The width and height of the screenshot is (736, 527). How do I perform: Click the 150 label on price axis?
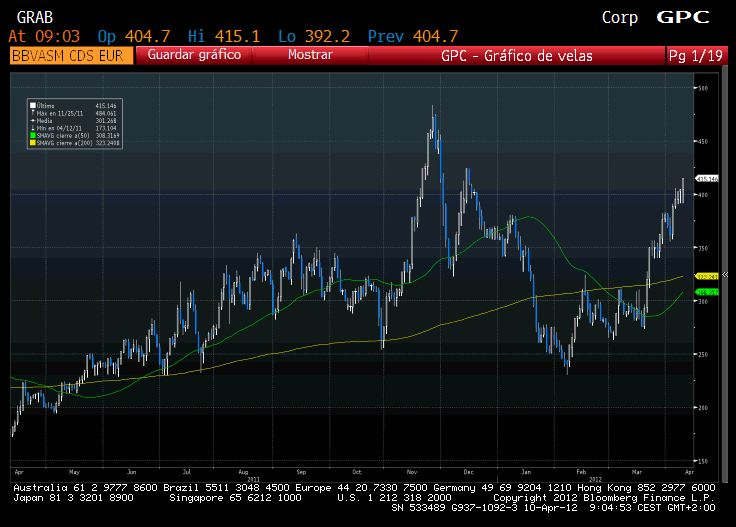coord(703,461)
